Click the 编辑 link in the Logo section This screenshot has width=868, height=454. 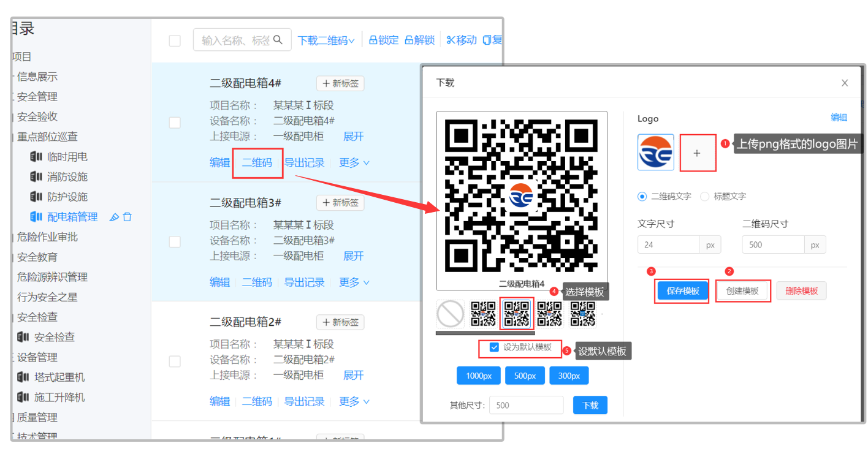tap(839, 118)
